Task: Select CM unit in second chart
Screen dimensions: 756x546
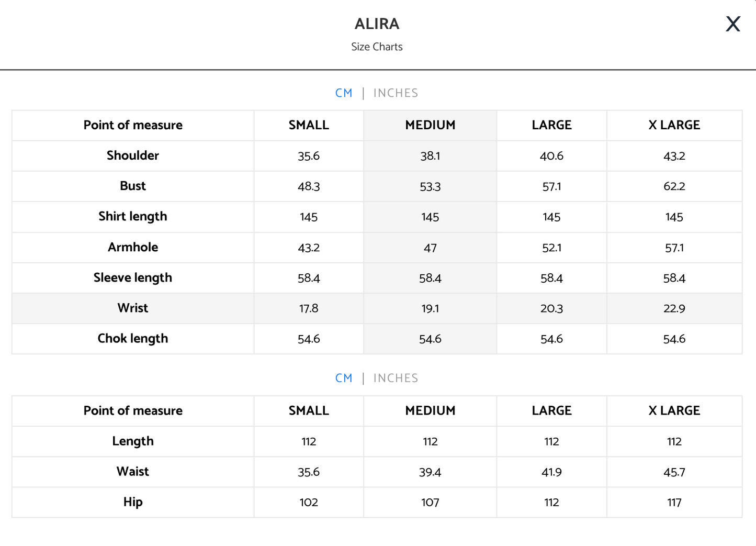Action: point(344,378)
